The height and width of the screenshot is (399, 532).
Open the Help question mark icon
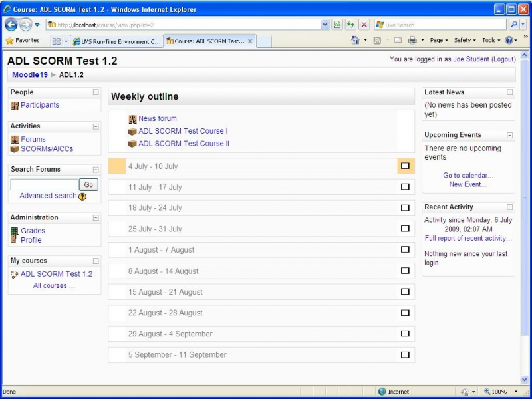(509, 41)
